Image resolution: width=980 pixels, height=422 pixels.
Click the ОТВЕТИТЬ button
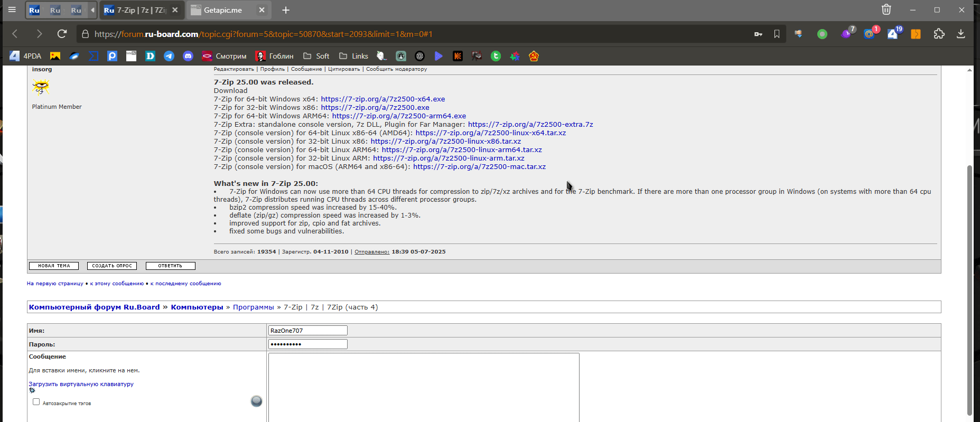[170, 266]
